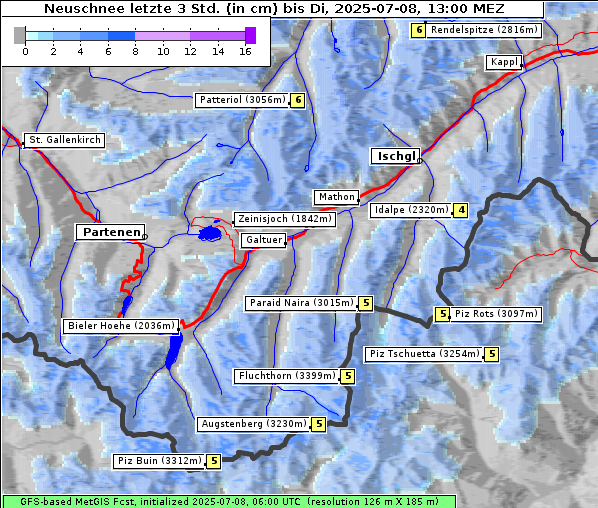Click the Piz Tschuetta (3254m) label
The image size is (598, 508).
click(x=424, y=354)
